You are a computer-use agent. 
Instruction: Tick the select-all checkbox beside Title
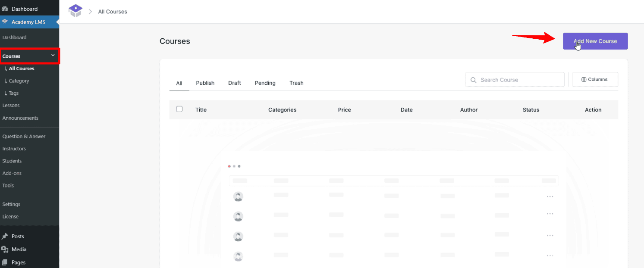179,109
